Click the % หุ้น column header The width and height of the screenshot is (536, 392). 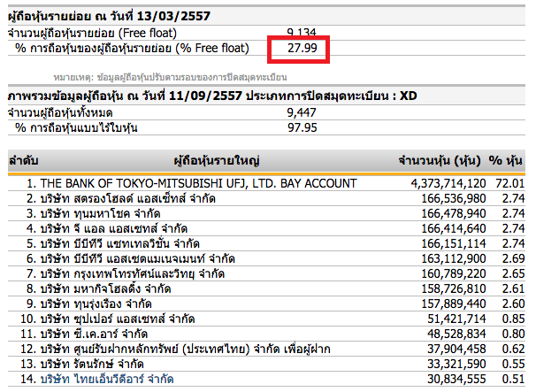point(506,160)
